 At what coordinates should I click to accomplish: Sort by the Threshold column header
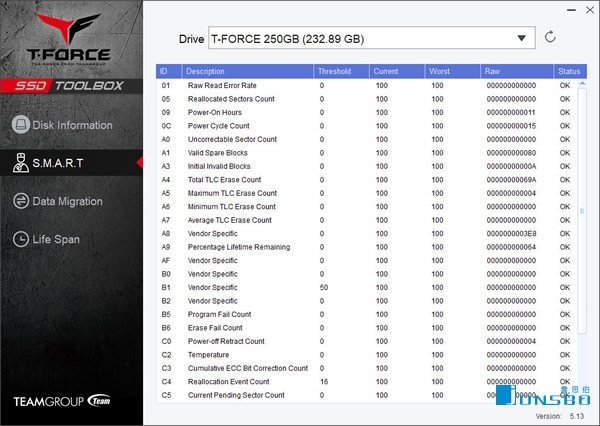click(341, 71)
